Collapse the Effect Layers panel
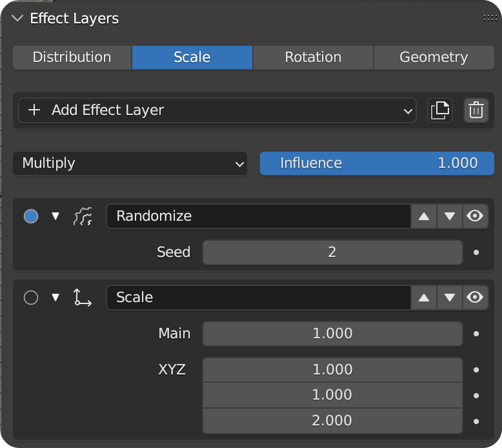 (x=17, y=18)
